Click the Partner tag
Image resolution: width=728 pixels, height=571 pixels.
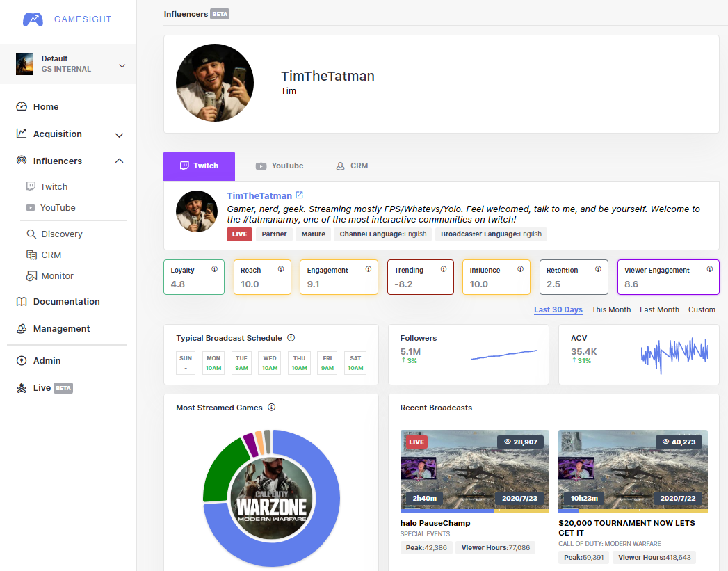click(x=274, y=234)
